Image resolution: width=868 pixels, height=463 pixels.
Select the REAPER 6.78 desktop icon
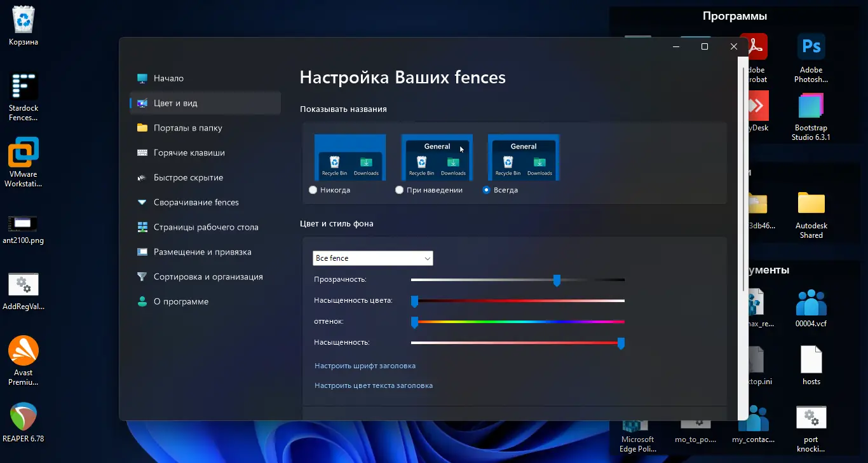click(x=24, y=422)
